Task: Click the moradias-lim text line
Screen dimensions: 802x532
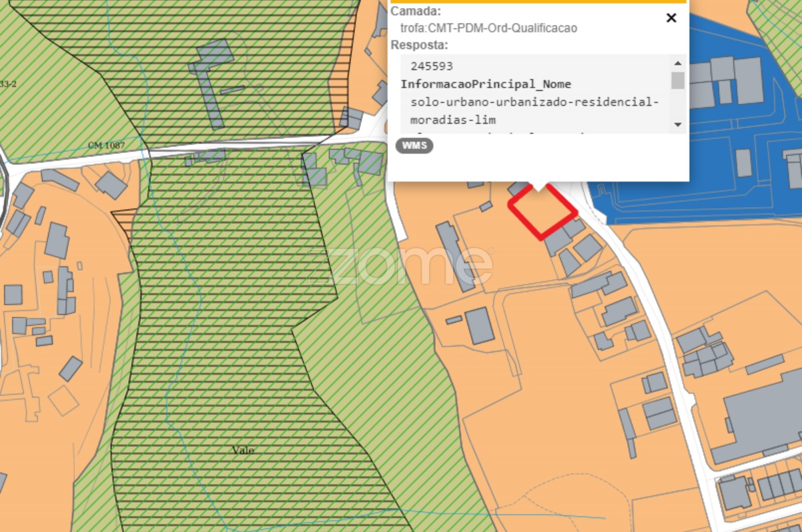Action: click(453, 120)
